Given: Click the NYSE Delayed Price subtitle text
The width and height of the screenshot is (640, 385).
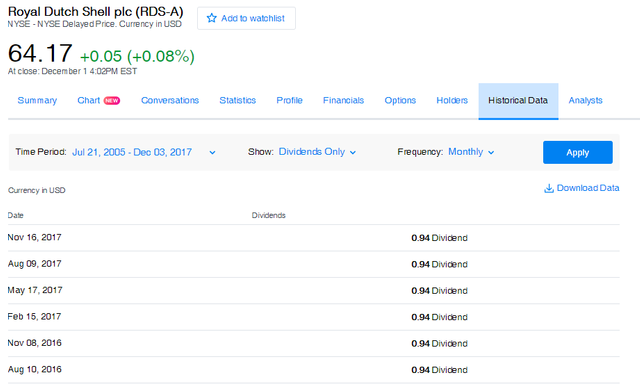Looking at the screenshot, I should [x=94, y=24].
